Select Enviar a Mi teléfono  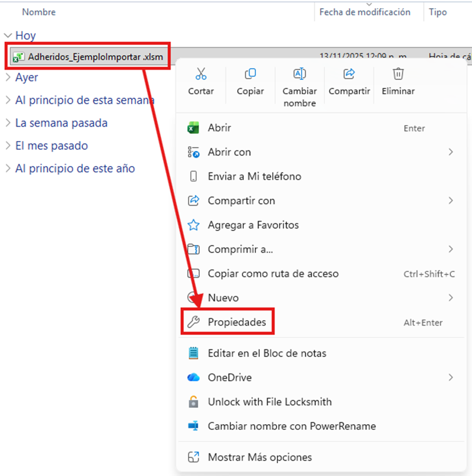(x=254, y=176)
